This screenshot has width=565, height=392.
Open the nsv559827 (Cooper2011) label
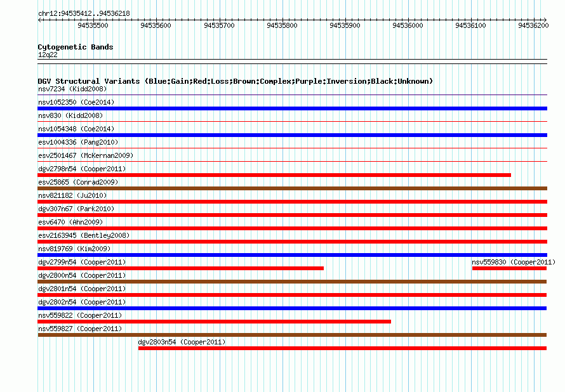pos(80,329)
